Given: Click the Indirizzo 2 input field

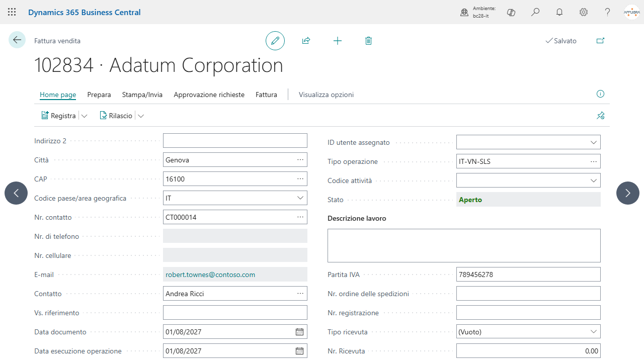Looking at the screenshot, I should 235,141.
